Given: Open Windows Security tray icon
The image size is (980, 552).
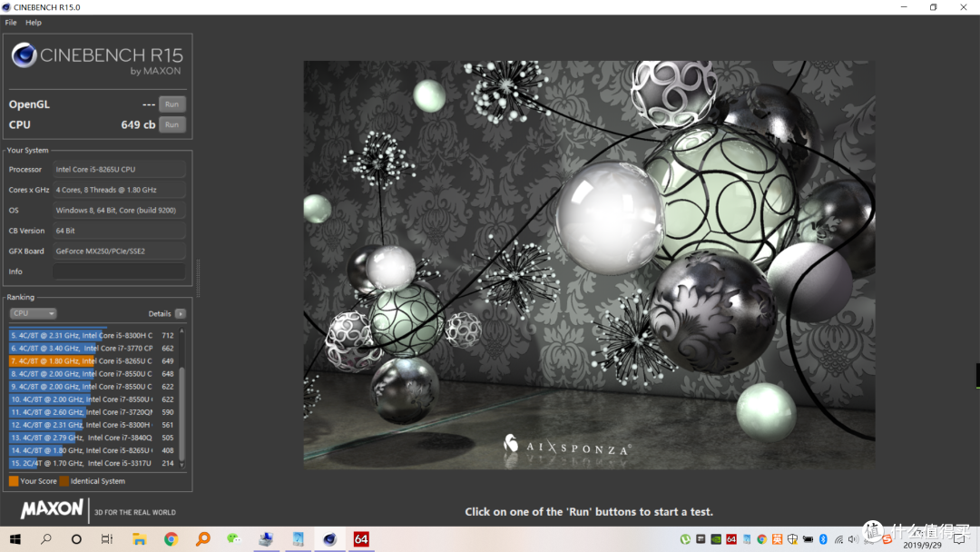Looking at the screenshot, I should (792, 539).
